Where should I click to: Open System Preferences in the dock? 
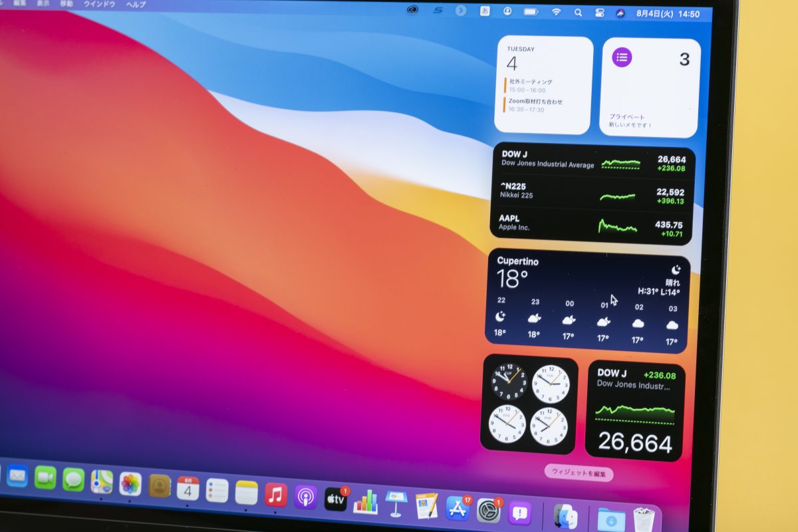[x=489, y=511]
